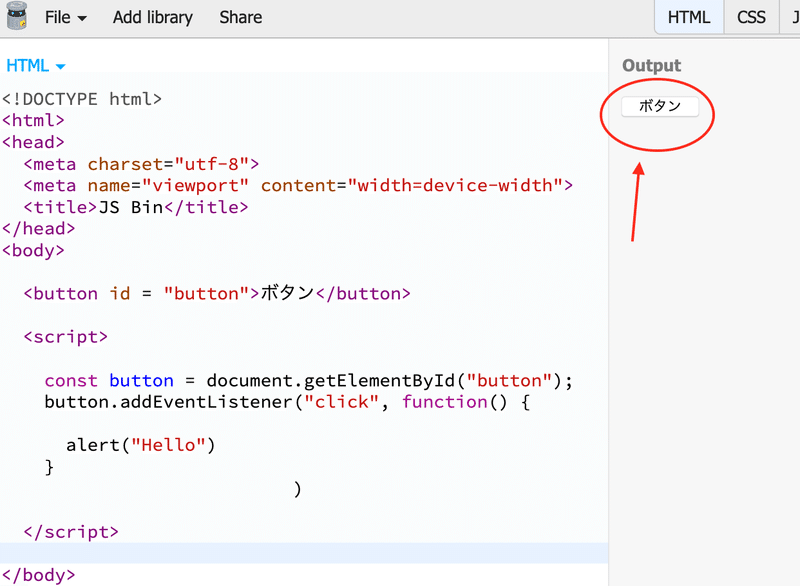The image size is (800, 586).
Task: Click the <html> opening tag line
Action: pyautogui.click(x=33, y=120)
